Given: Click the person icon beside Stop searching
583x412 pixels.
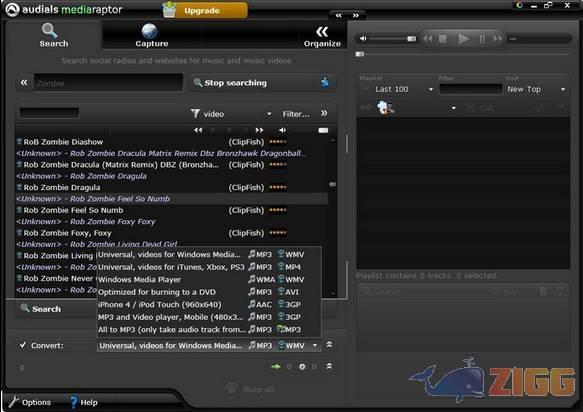Looking at the screenshot, I should point(325,82).
